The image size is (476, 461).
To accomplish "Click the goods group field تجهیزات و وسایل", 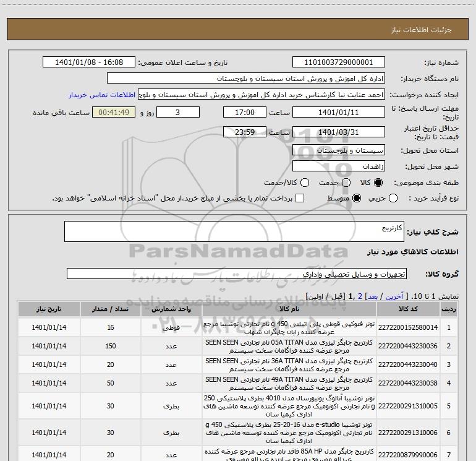I will point(237,274).
